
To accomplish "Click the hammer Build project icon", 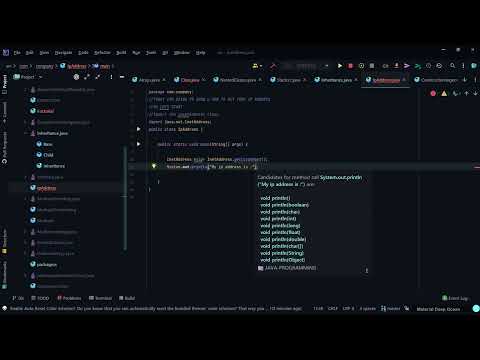I will pos(273,66).
